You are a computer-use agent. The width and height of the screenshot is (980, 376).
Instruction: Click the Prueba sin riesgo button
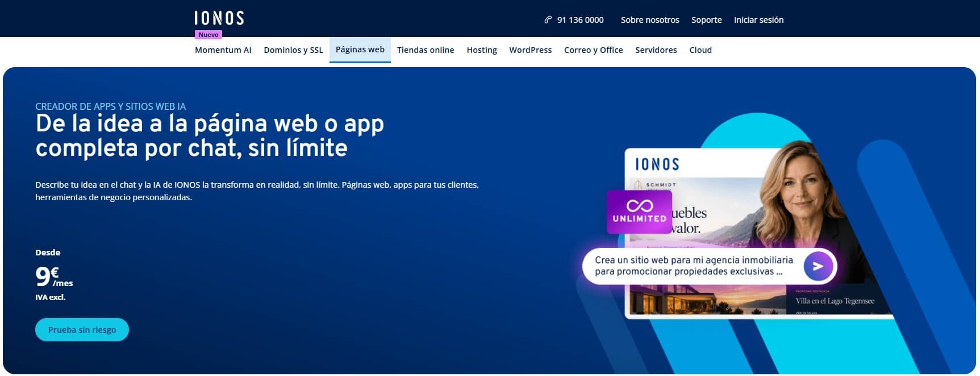click(82, 330)
